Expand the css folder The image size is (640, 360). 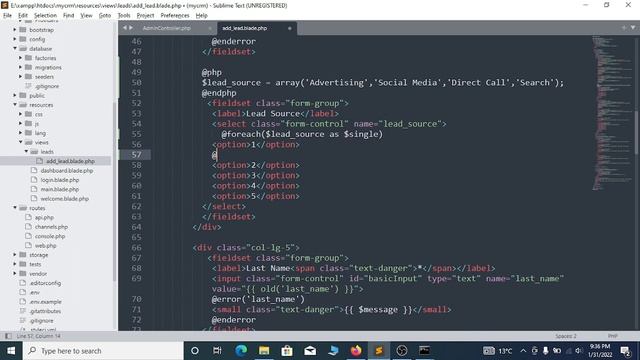pyautogui.click(x=20, y=114)
